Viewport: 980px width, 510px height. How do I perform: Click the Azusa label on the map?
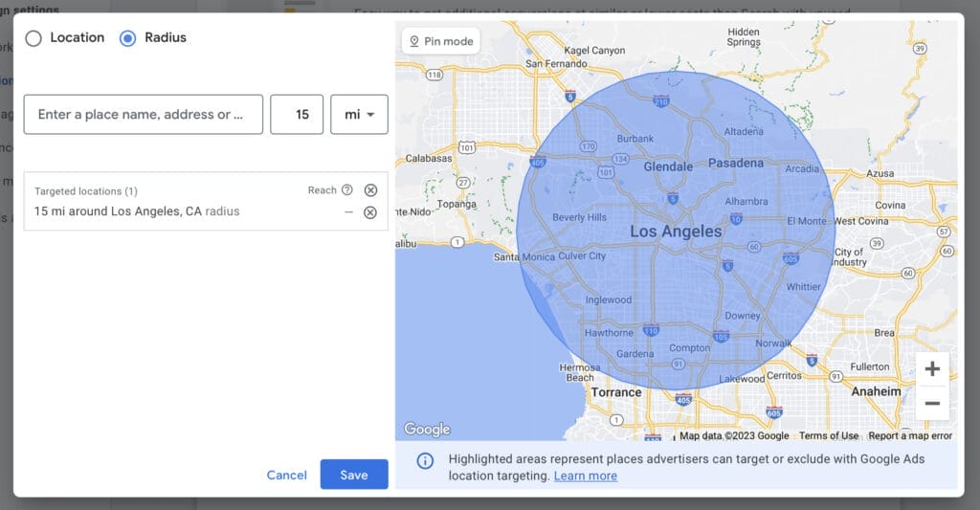coord(880,173)
